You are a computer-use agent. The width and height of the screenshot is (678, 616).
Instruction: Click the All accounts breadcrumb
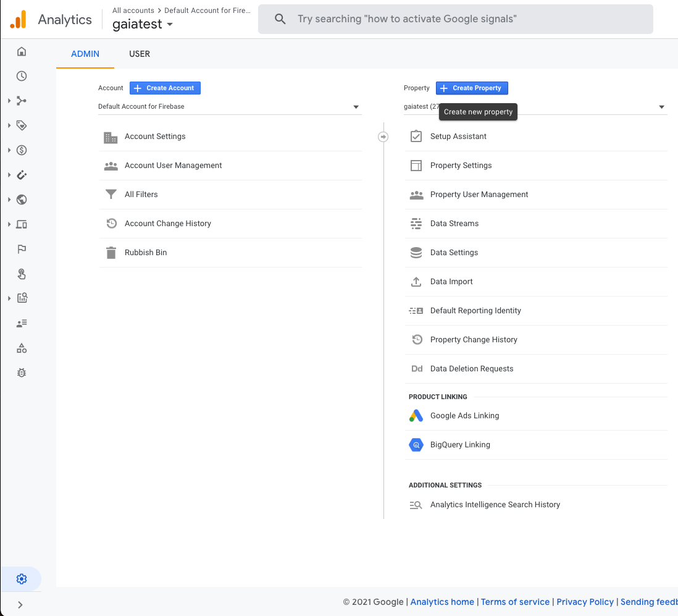coord(133,11)
